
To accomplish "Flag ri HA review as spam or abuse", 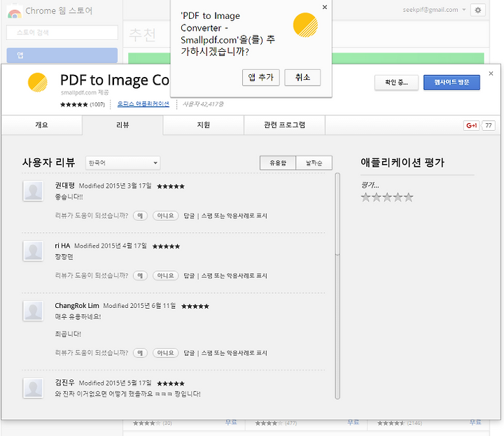I will click(234, 276).
